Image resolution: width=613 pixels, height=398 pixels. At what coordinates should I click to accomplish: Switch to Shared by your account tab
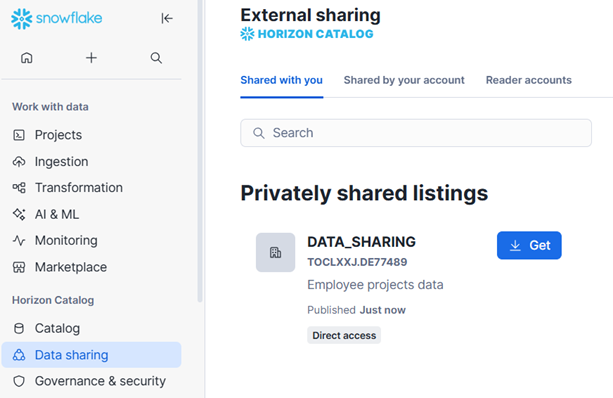point(404,80)
